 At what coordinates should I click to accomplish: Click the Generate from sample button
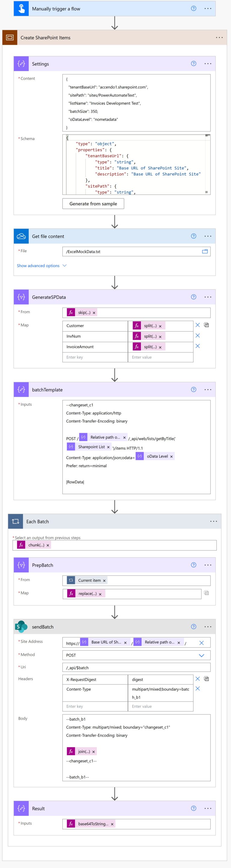[x=93, y=204]
